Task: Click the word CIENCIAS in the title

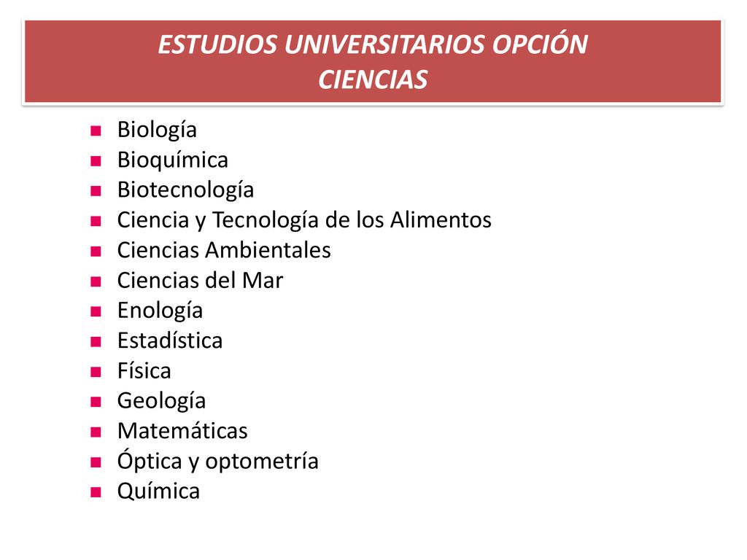Action: (x=373, y=79)
